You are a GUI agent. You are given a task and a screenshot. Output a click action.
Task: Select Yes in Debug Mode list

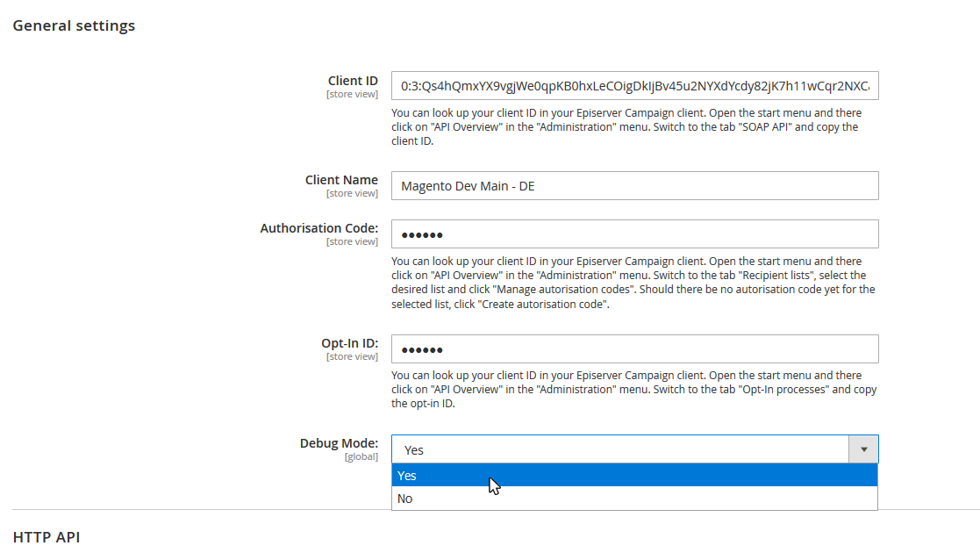634,476
